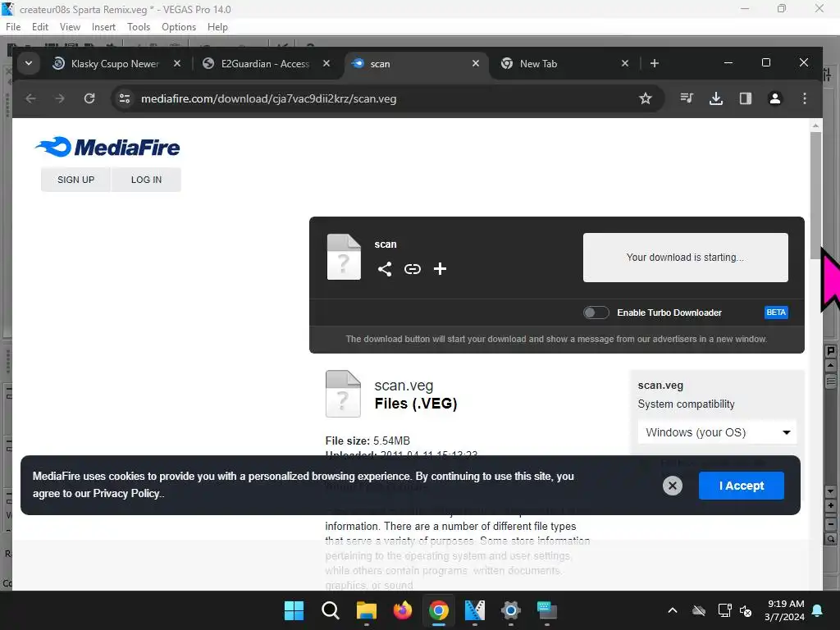
Task: Show hidden tray icons chevron
Action: [673, 610]
